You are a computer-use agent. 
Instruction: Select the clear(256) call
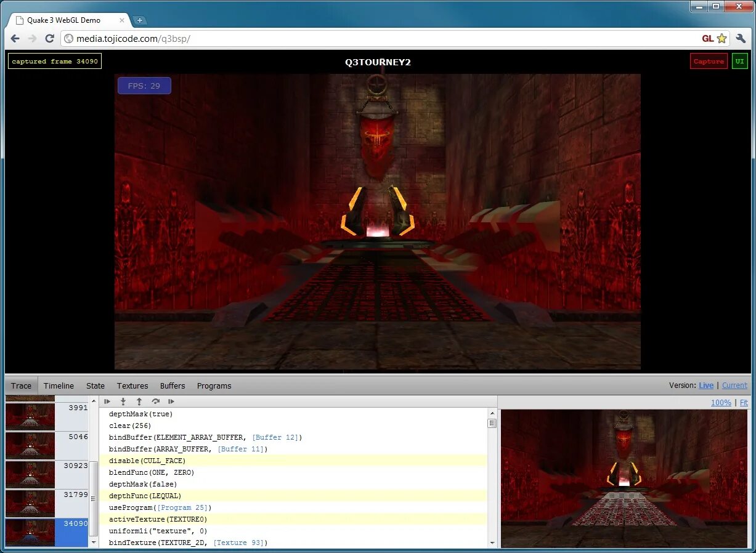[293, 426]
